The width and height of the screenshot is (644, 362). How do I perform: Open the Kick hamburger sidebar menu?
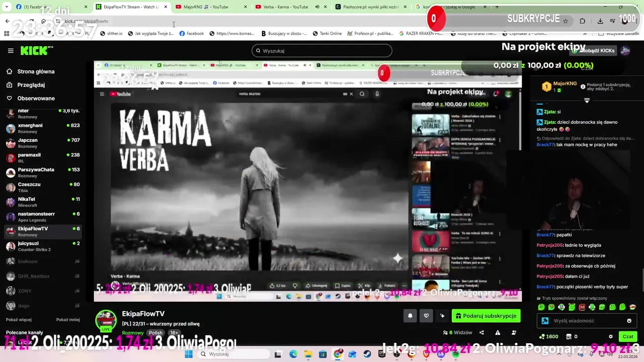[11, 51]
